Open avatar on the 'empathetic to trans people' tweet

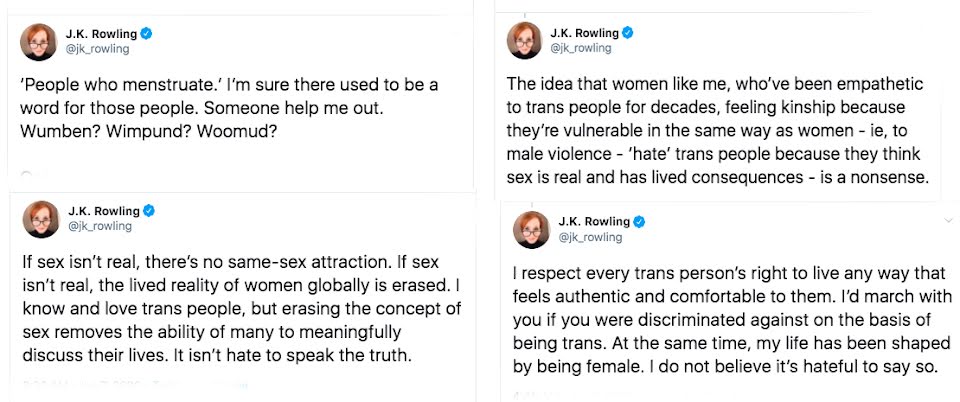click(524, 41)
